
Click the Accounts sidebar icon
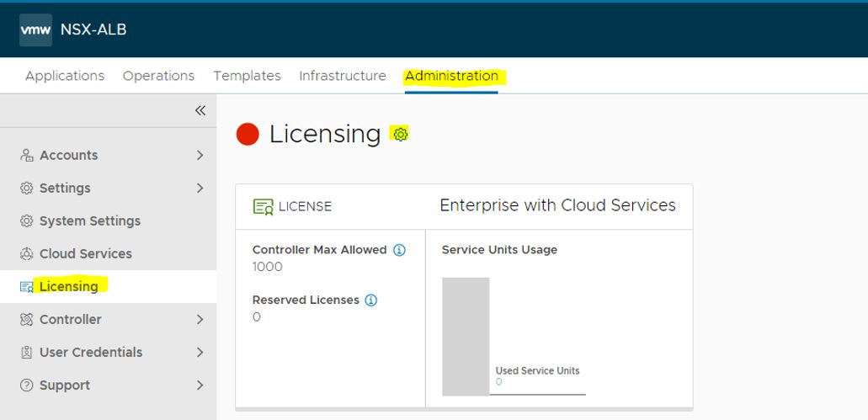[x=27, y=155]
